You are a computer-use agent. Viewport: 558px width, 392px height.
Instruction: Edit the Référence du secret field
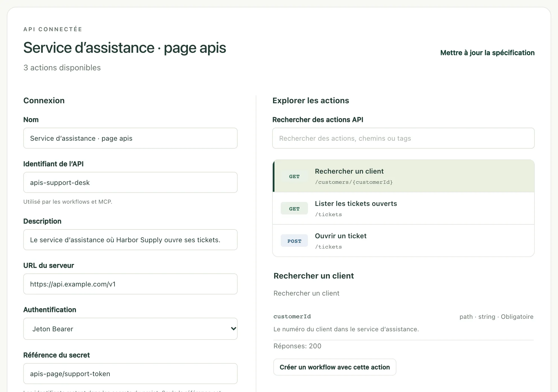130,374
